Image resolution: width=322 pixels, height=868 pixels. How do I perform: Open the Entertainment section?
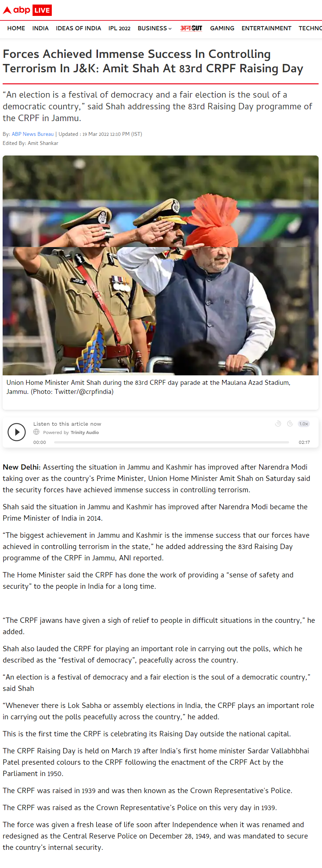coord(266,28)
